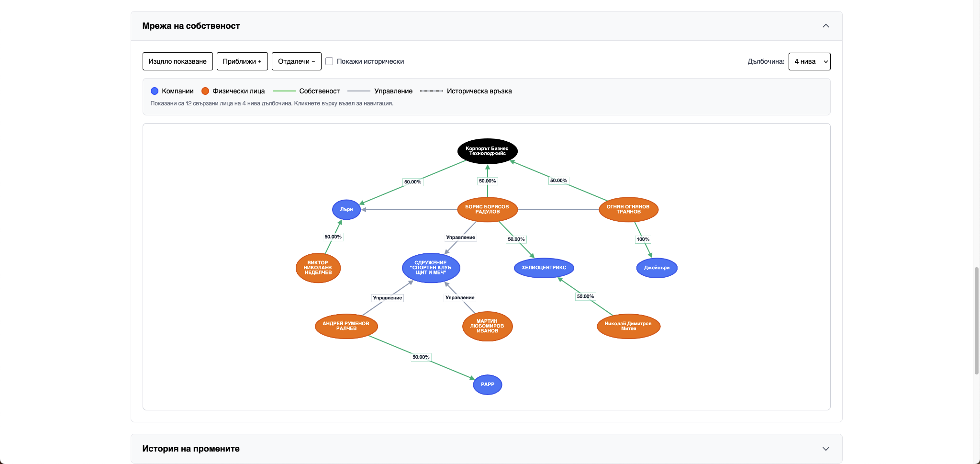The height and width of the screenshot is (464, 980).
Task: Select the Лърн company node
Action: coord(346,210)
